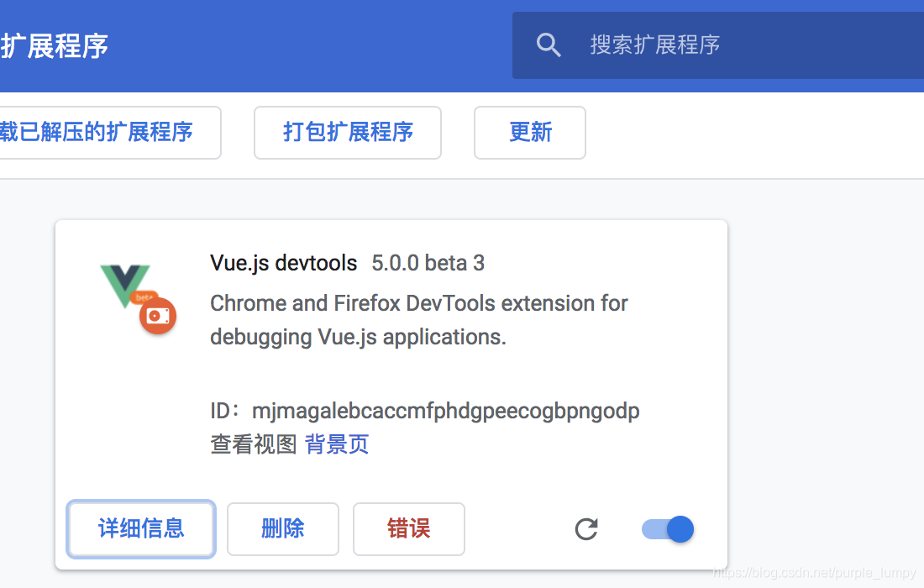Click the description starting with Chrome and Firefox DevTools

(419, 320)
